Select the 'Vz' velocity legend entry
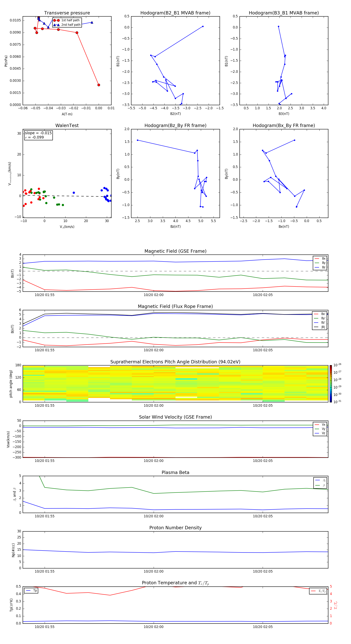Viewport: 351px width, 644px height. (x=320, y=433)
